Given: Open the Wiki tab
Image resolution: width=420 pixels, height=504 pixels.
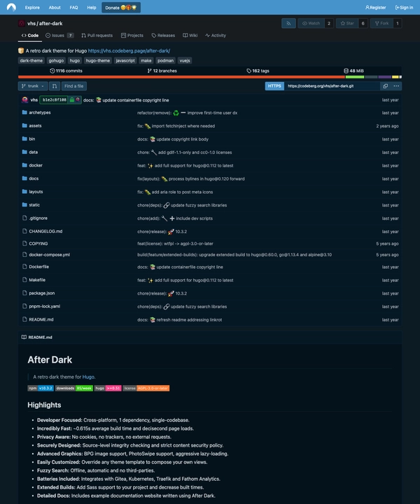Looking at the screenshot, I should point(190,36).
